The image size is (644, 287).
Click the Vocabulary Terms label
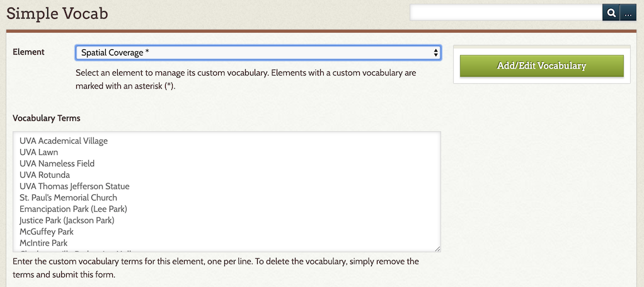[47, 118]
